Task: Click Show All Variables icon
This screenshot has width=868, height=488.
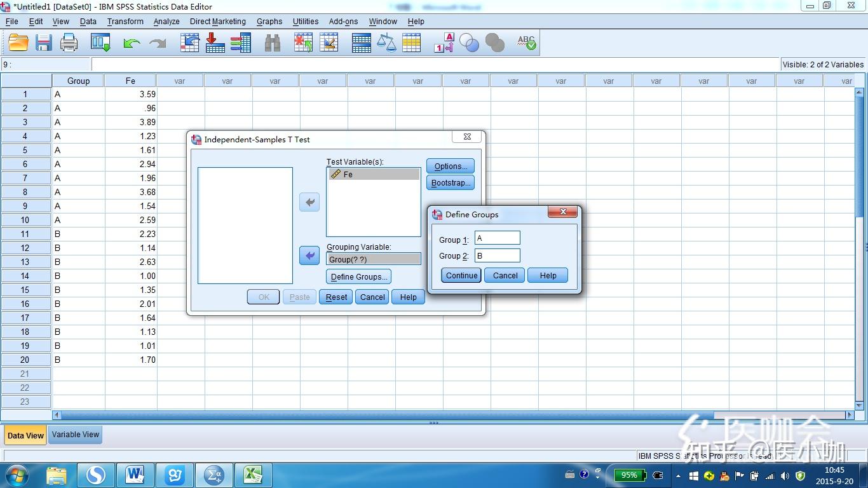Action: (494, 43)
